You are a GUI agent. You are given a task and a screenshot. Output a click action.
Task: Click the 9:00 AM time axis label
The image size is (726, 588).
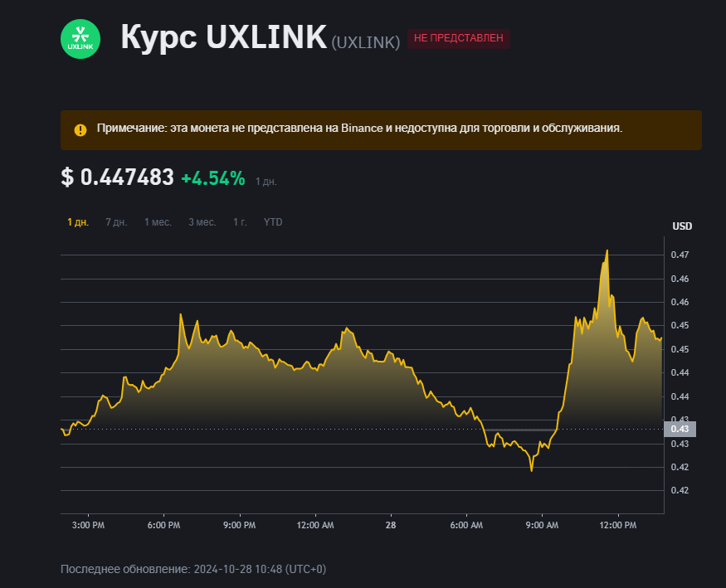[x=542, y=525]
